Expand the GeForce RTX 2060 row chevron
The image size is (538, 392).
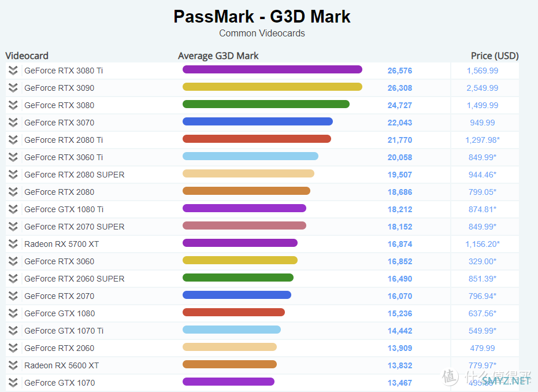13,348
